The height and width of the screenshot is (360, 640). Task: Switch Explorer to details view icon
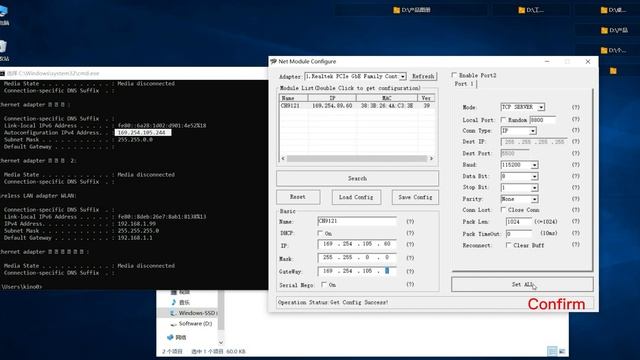coord(552,351)
